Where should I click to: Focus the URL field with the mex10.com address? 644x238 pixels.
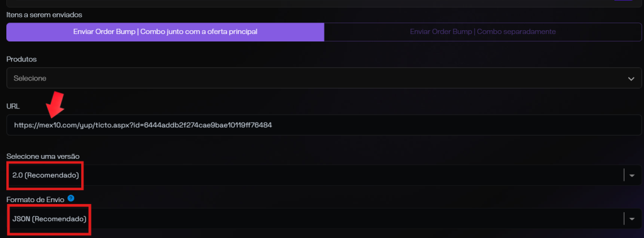click(x=324, y=125)
